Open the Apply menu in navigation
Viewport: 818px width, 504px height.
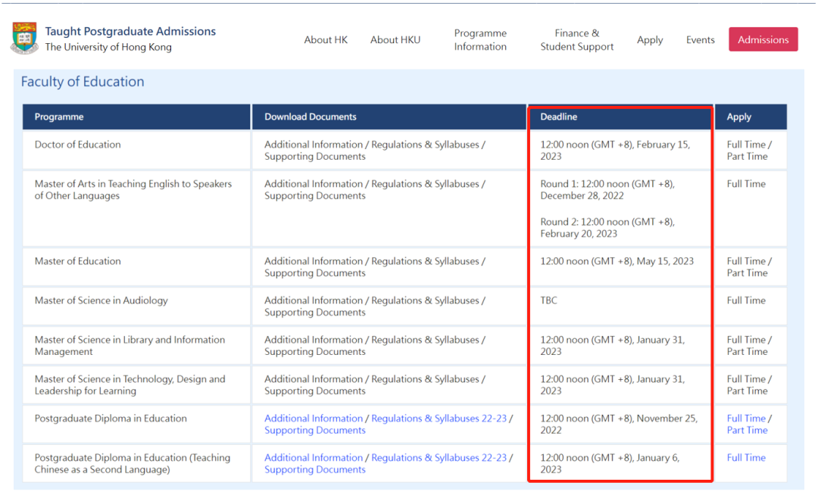[x=650, y=39]
